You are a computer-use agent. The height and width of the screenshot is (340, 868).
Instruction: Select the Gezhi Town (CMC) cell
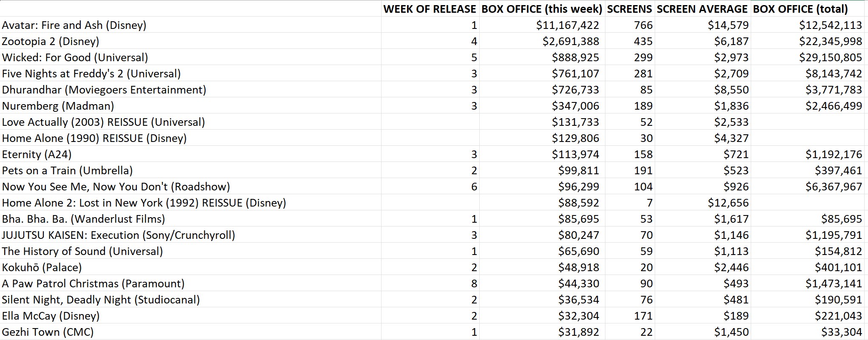48,332
